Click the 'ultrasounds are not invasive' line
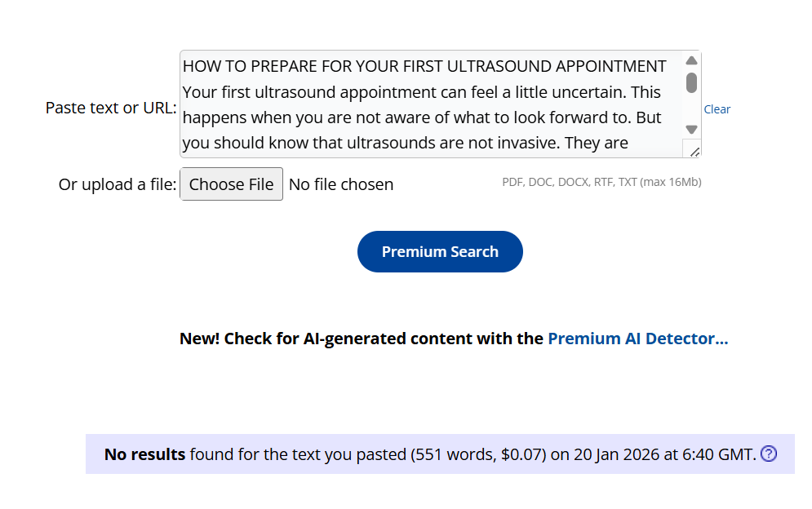 coord(405,144)
